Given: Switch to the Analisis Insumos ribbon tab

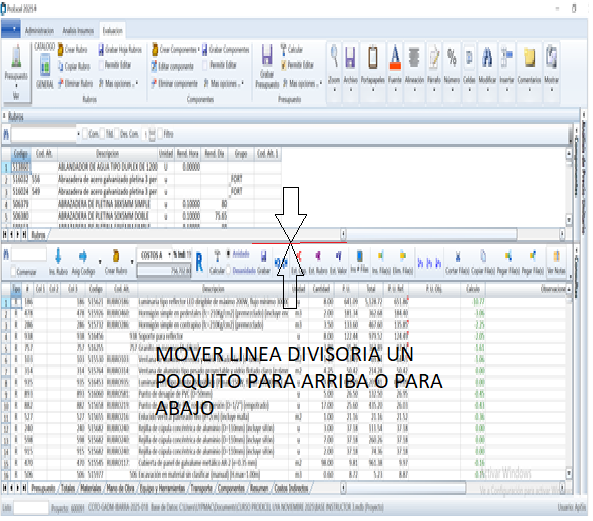Looking at the screenshot, I should pos(78,31).
